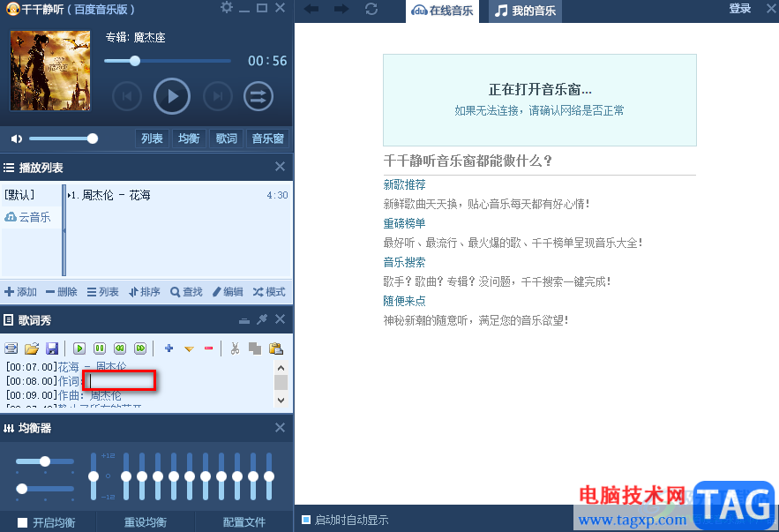This screenshot has height=532, width=779.
Task: Open the 删除 menu in playlist
Action: pos(61,292)
